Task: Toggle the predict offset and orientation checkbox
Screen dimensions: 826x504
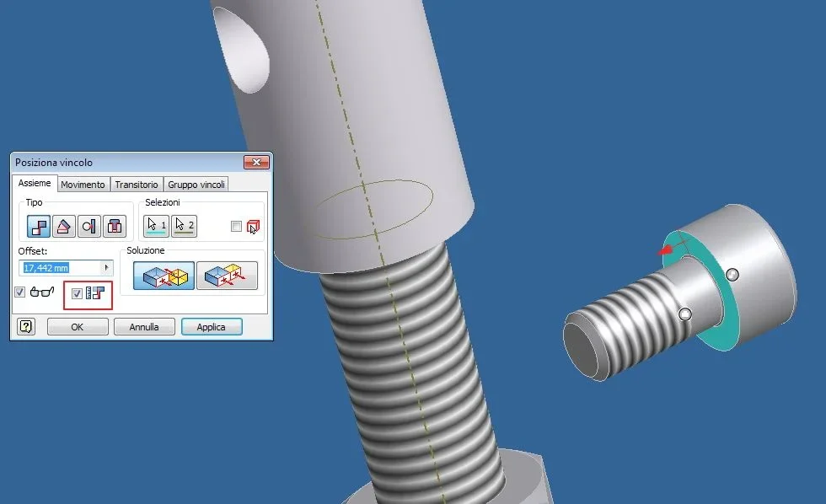Action: 77,293
